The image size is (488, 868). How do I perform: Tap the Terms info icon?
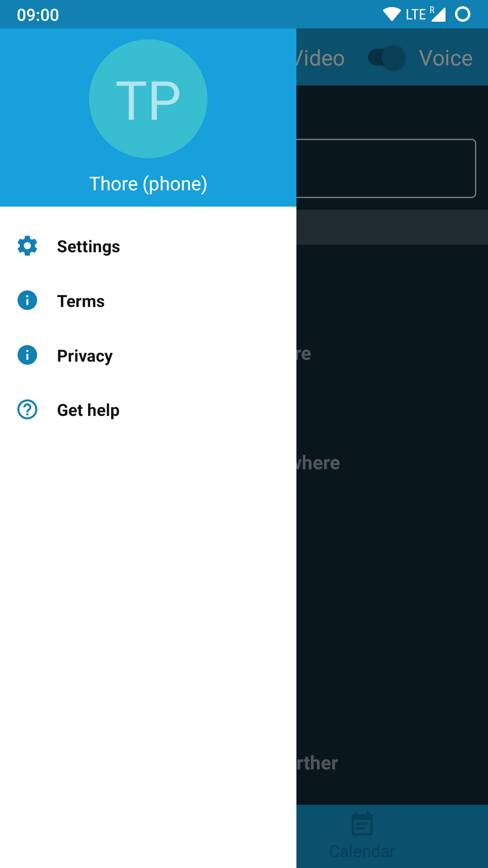point(27,301)
